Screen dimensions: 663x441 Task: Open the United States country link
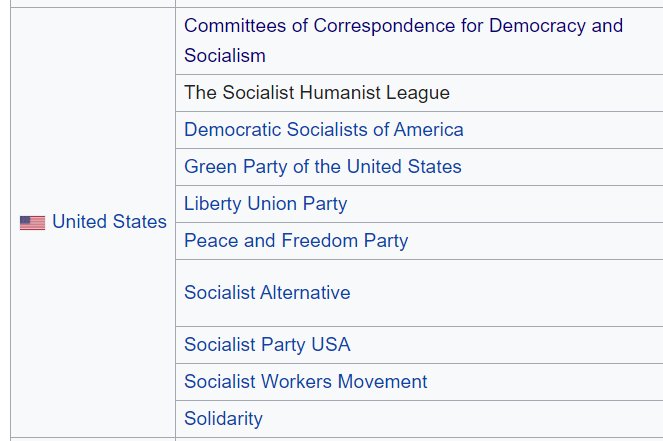(x=109, y=222)
